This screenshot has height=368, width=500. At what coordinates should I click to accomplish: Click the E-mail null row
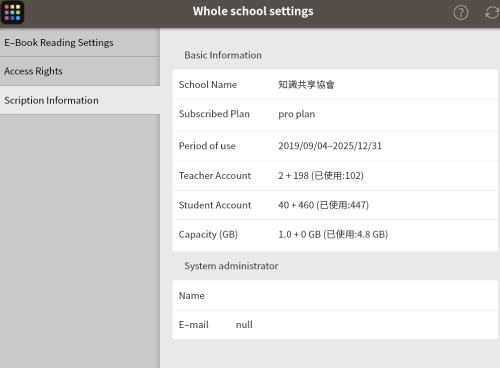coord(335,325)
